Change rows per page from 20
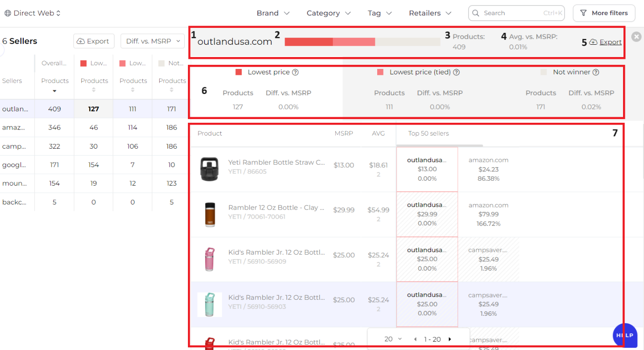 (393, 339)
